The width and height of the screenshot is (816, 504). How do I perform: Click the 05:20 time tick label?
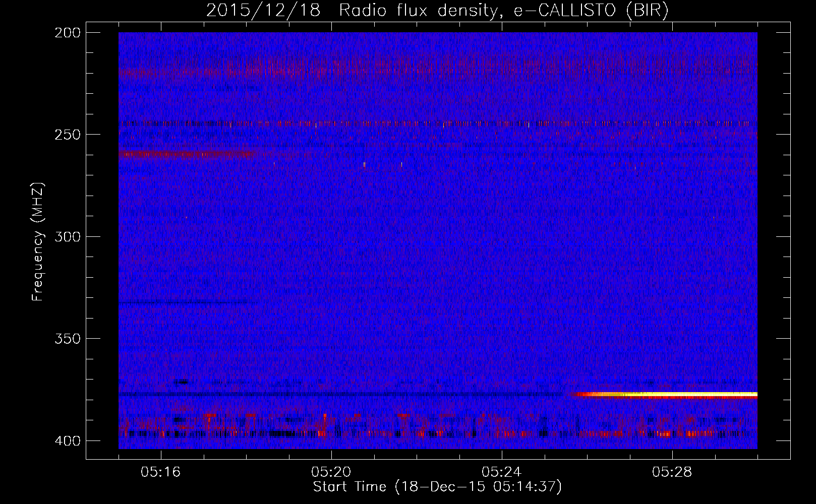pos(331,472)
